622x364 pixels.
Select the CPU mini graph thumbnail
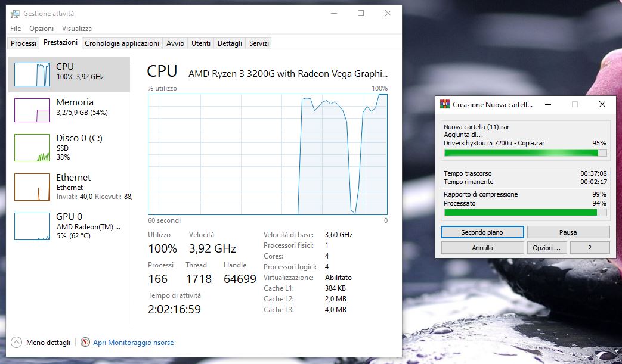tap(32, 74)
